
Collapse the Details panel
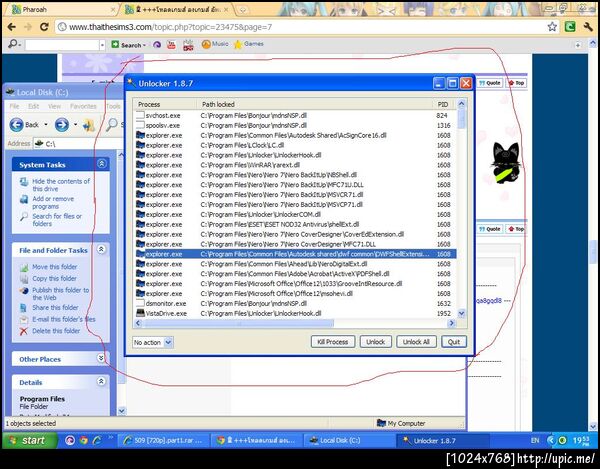101,381
